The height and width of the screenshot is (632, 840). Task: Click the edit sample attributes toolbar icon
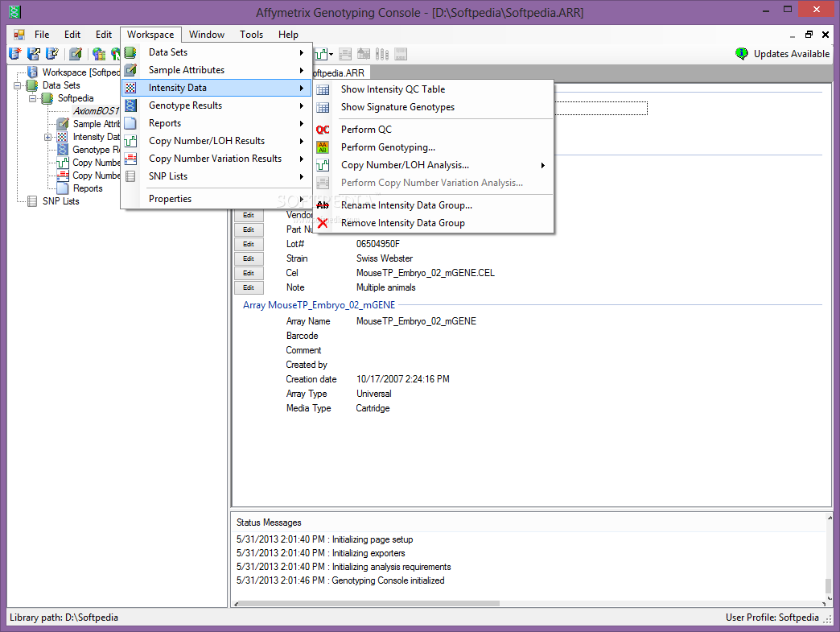coord(76,54)
